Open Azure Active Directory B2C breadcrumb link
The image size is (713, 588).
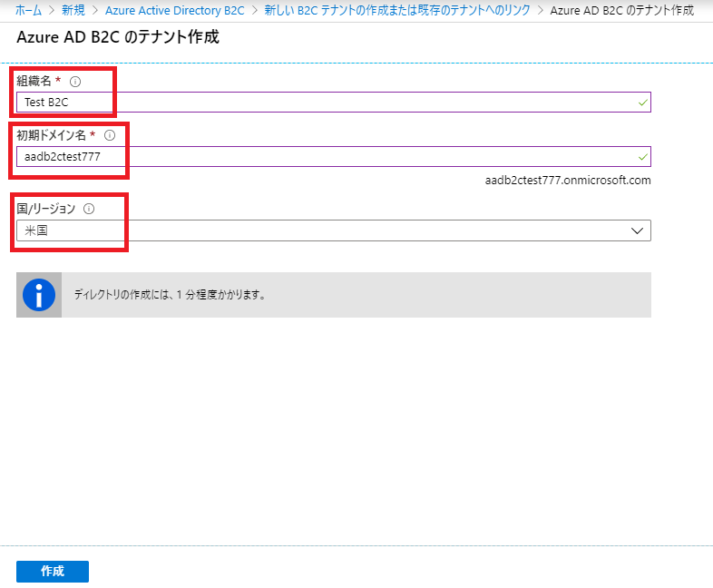(x=175, y=11)
